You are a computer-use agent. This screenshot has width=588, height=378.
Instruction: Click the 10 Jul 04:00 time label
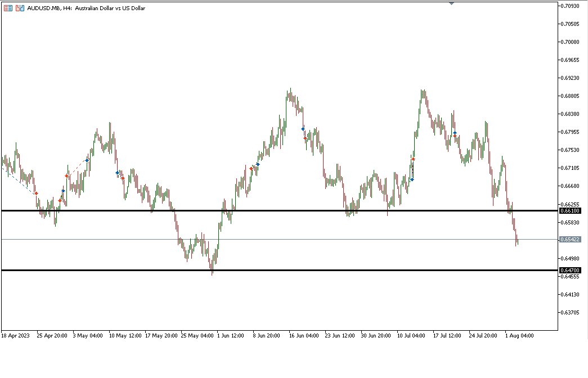coord(411,336)
